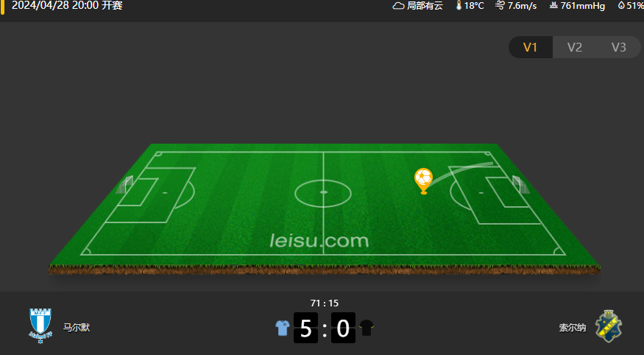
Task: Open the 索尔纳 team name link
Action: point(572,328)
